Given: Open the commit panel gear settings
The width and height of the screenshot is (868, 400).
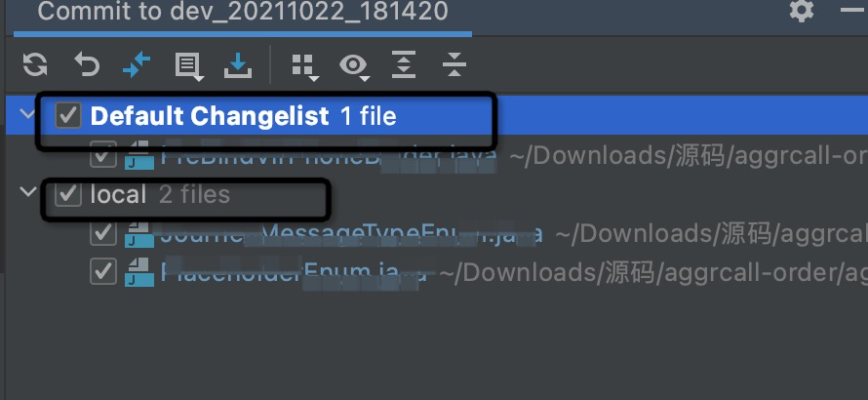Looking at the screenshot, I should click(x=802, y=11).
